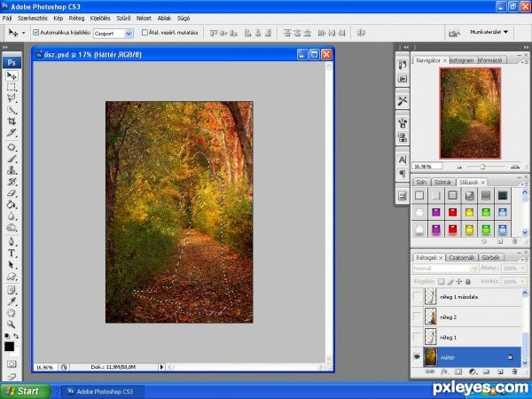Open the document status bar arrow menu
This screenshot has width=532, height=399.
[x=161, y=367]
